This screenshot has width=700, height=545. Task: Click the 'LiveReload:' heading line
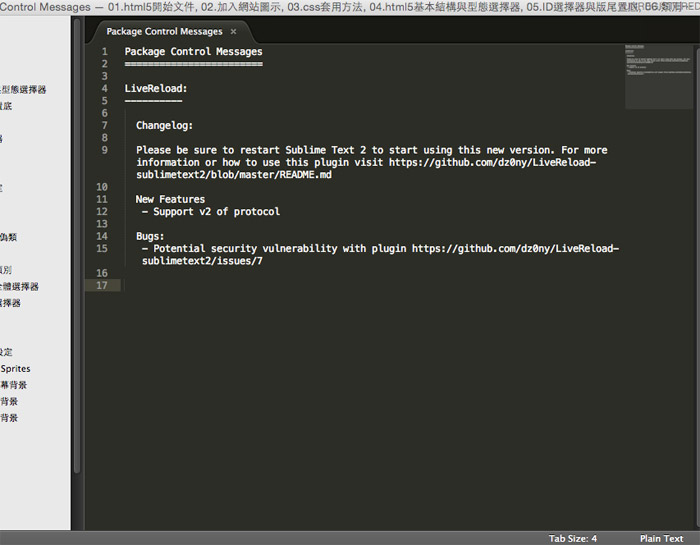(156, 88)
